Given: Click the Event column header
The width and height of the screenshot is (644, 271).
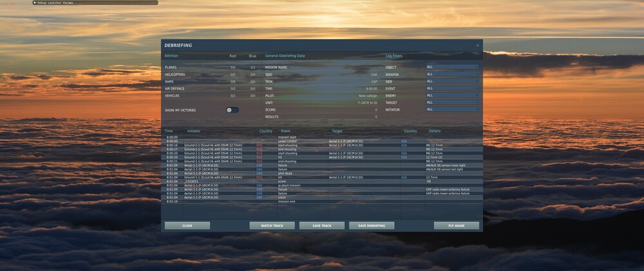Looking at the screenshot, I should coord(285,131).
